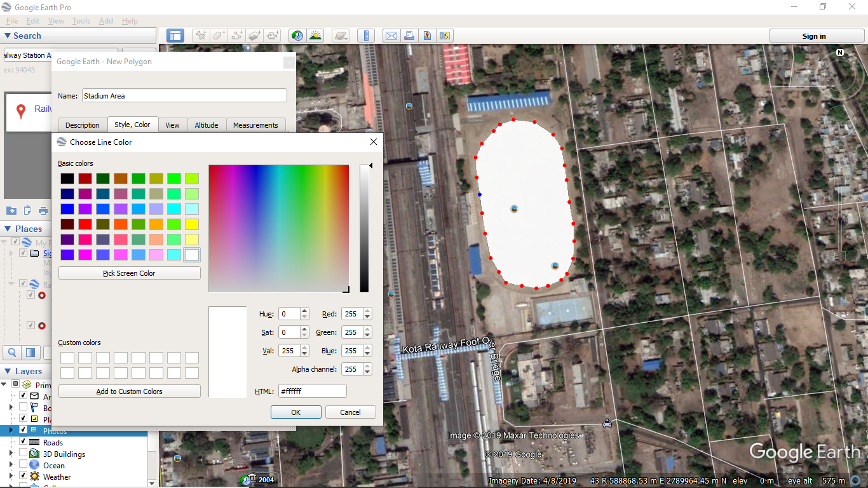
Task: Select the black basic color swatch
Action: [x=67, y=179]
